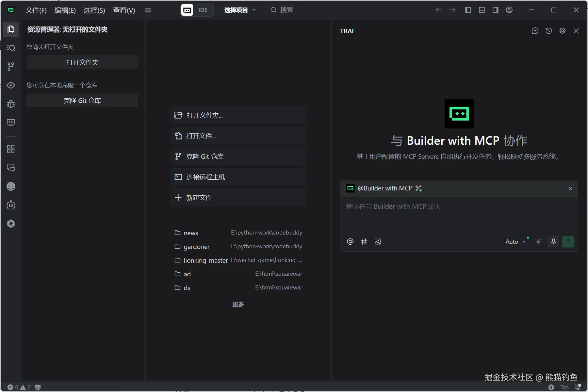Open the 编辑(E) menu

coord(65,10)
